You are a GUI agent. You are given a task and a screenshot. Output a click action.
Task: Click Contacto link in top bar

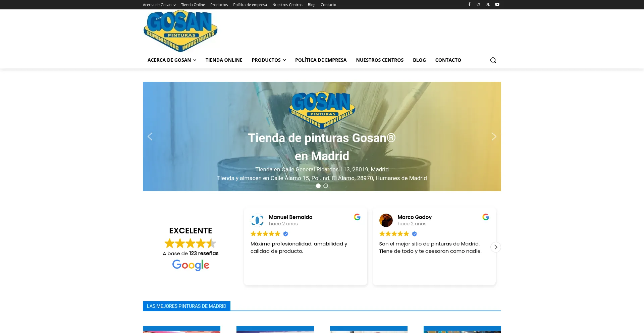pyautogui.click(x=328, y=5)
